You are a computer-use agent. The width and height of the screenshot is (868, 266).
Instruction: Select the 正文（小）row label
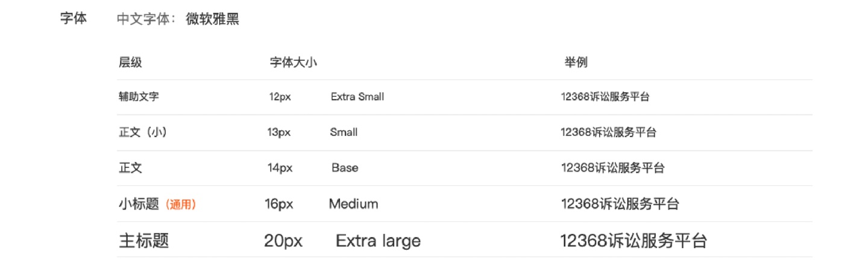click(x=143, y=132)
